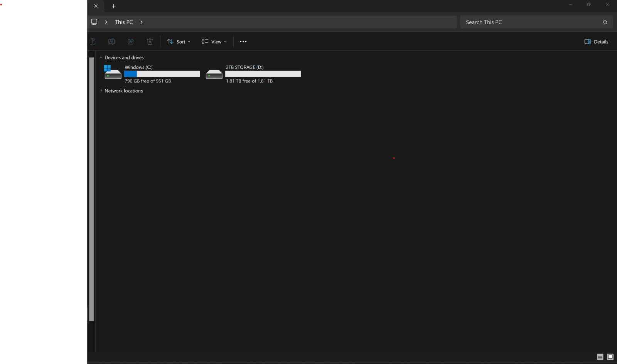Image resolution: width=617 pixels, height=364 pixels.
Task: Select This PC breadcrumb
Action: click(124, 22)
